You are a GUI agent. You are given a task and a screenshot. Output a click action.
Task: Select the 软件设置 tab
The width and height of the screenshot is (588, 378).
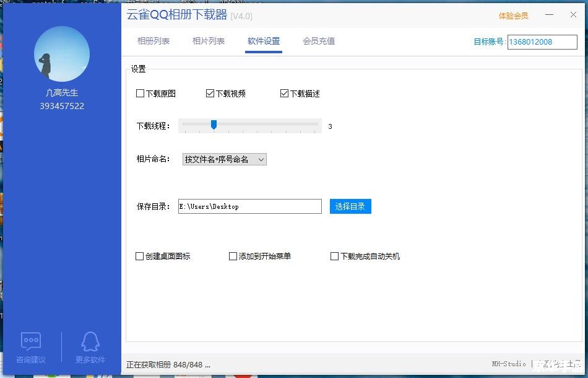tap(264, 42)
